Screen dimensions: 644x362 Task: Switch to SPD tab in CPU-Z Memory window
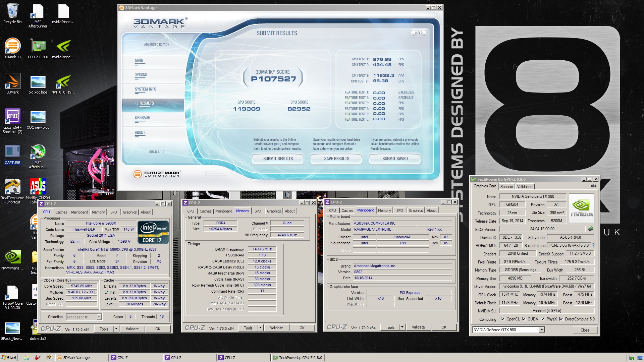[x=258, y=211]
